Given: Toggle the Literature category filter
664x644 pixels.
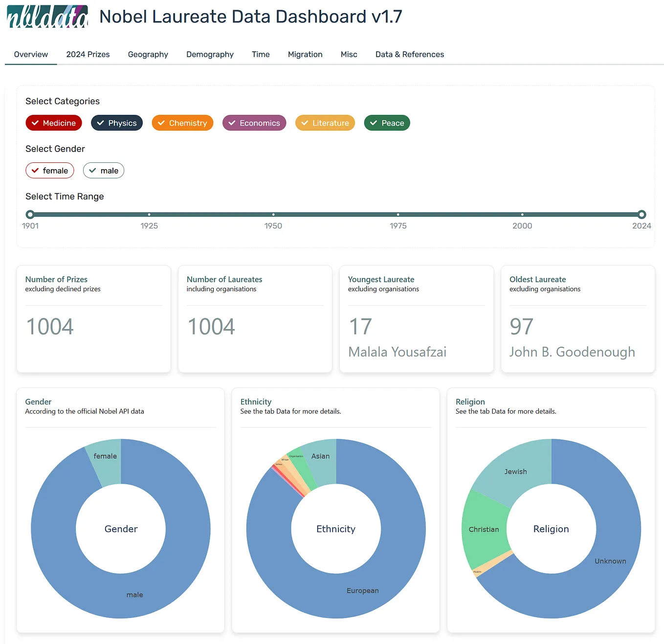Looking at the screenshot, I should pyautogui.click(x=325, y=123).
